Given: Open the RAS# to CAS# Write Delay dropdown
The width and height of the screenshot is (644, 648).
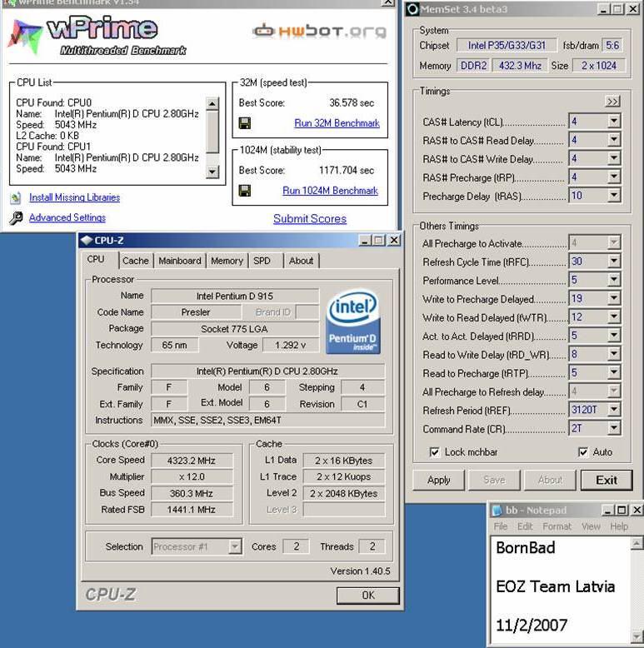Looking at the screenshot, I should pyautogui.click(x=614, y=158).
